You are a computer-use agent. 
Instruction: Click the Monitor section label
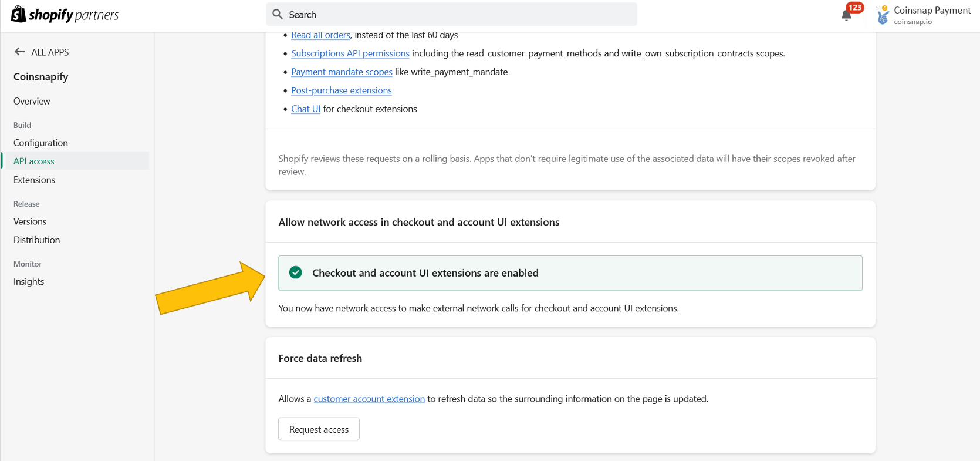point(28,264)
